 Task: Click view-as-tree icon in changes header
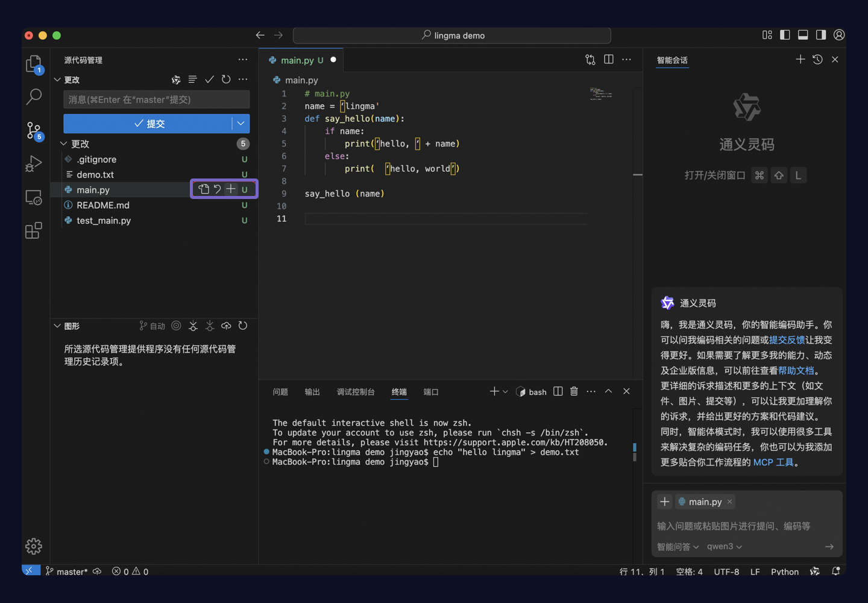[x=193, y=80]
